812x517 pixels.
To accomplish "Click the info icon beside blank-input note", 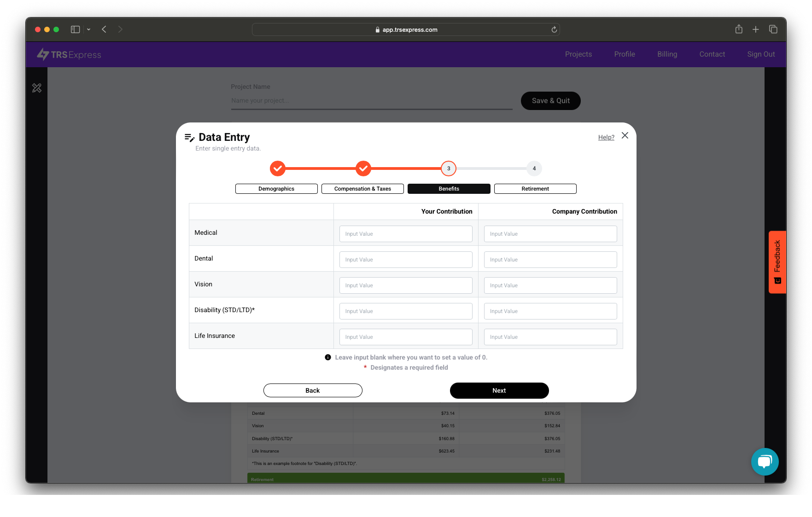I will pos(328,357).
